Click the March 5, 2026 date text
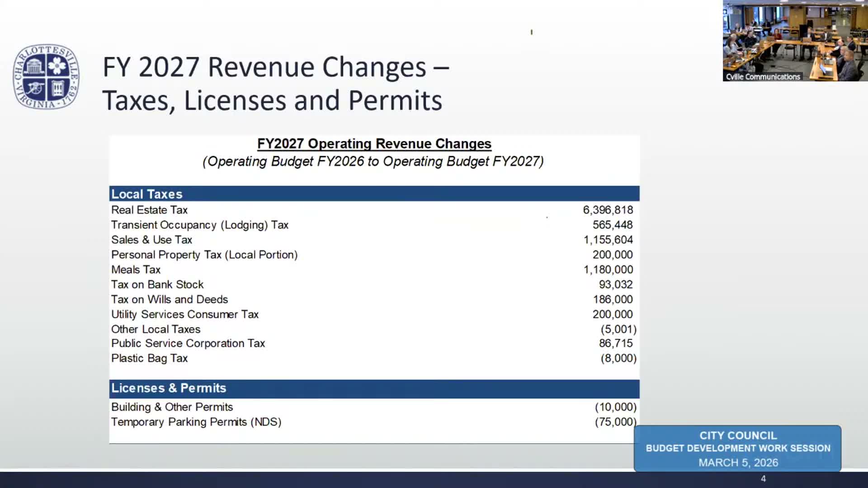The image size is (868, 488). 738,463
